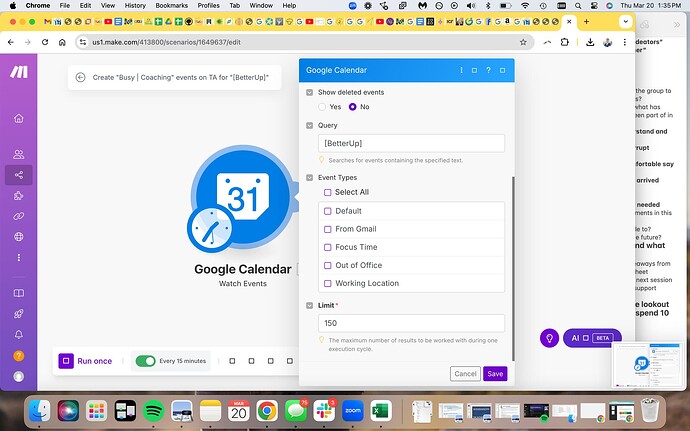This screenshot has width=690, height=431.
Task: Check the Select All event types box
Action: (327, 192)
